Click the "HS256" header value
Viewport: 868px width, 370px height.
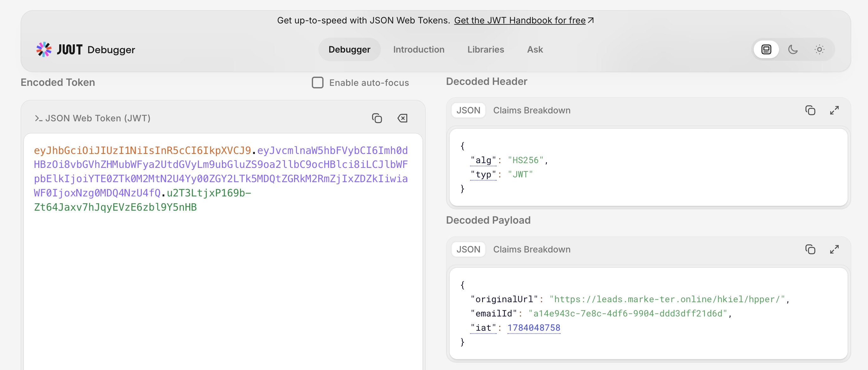525,160
